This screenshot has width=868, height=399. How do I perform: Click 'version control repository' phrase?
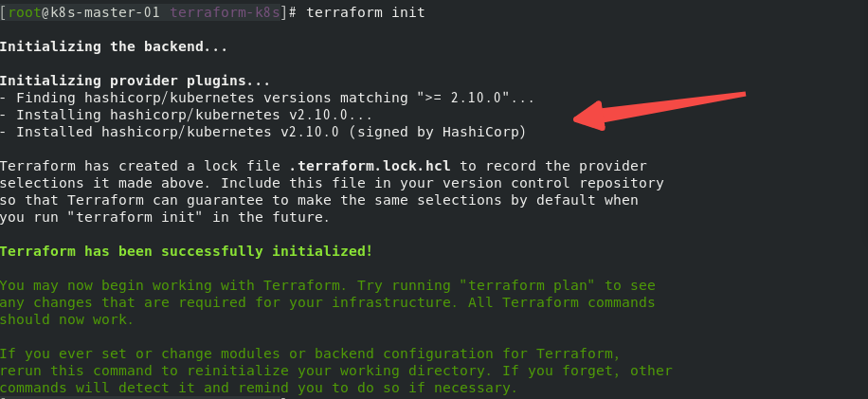pos(553,183)
